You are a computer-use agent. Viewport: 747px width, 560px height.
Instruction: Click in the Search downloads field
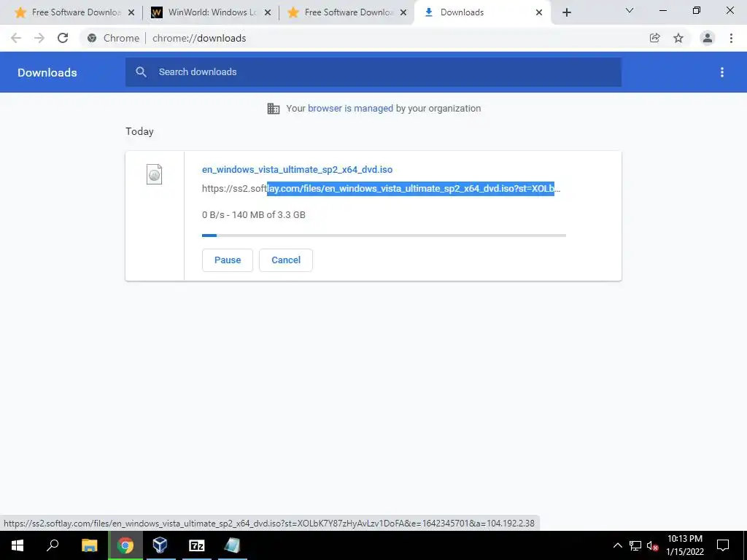tap(373, 72)
